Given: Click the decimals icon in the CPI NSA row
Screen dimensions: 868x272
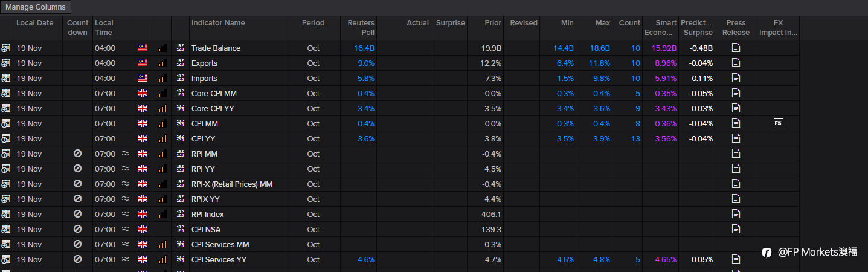Looking at the screenshot, I should click(x=180, y=229).
